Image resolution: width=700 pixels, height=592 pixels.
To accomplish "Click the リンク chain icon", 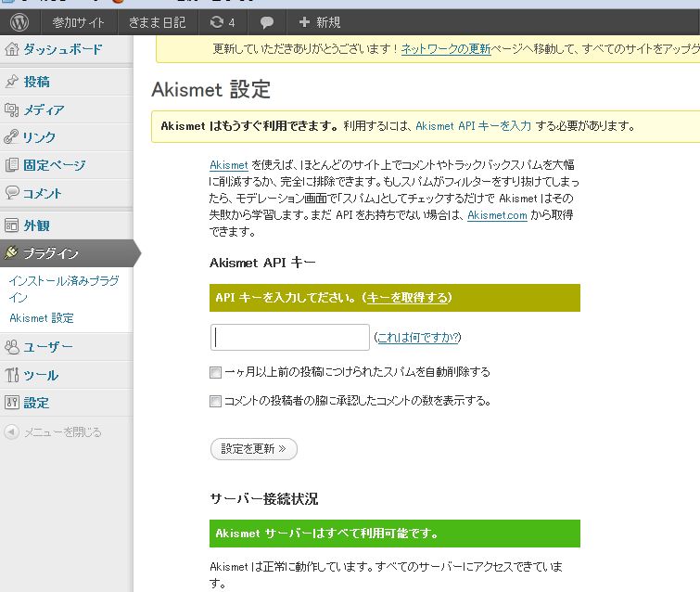I will point(12,136).
